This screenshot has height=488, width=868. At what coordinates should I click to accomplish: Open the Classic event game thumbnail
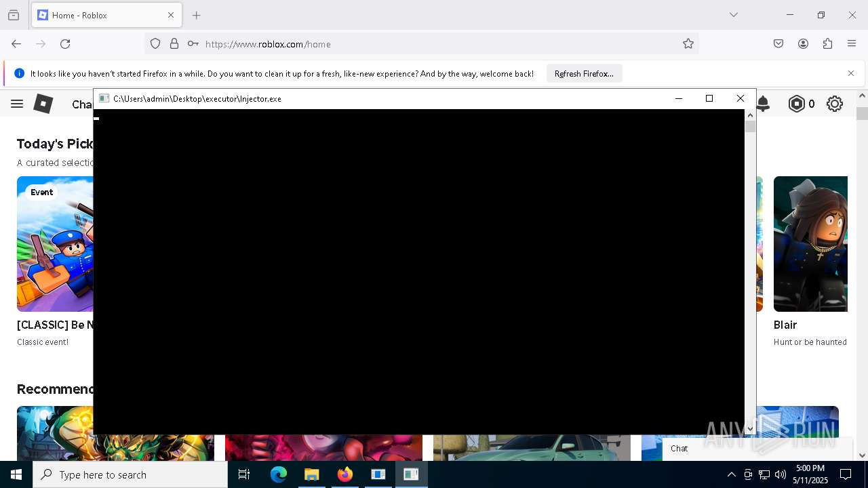[x=55, y=244]
